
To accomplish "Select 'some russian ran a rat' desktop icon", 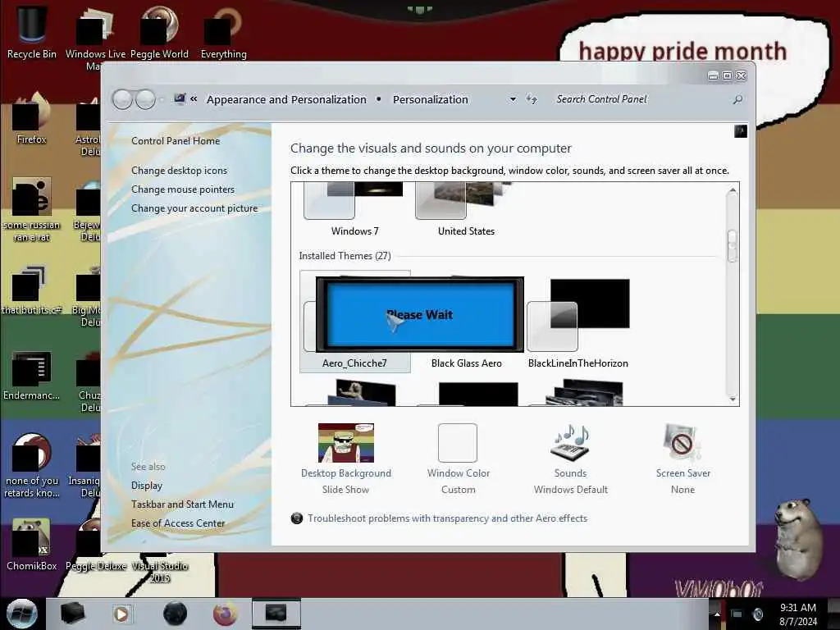I will (x=32, y=209).
